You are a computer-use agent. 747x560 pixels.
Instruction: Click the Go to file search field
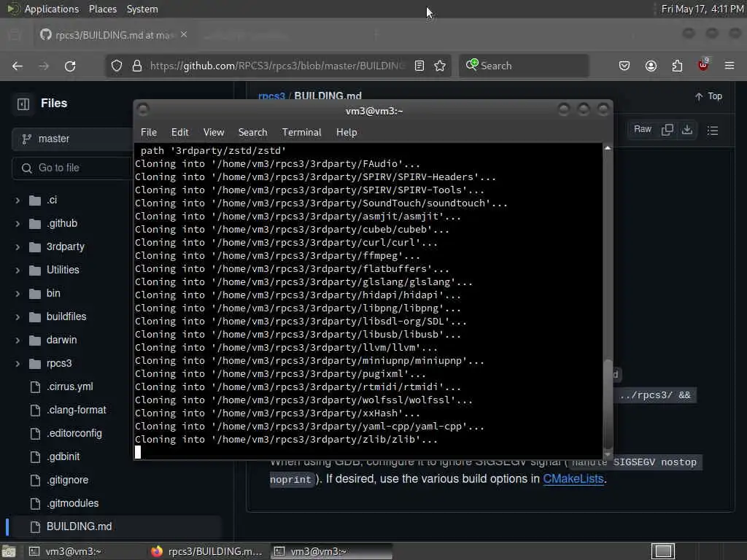[71, 168]
